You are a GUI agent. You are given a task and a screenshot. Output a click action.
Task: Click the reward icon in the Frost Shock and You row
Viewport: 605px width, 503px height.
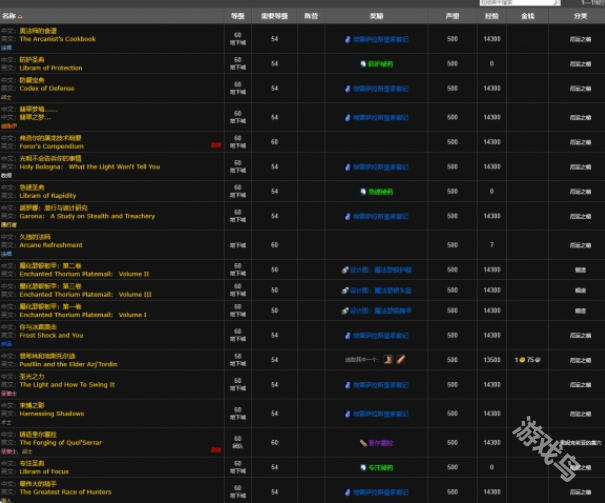click(x=348, y=335)
